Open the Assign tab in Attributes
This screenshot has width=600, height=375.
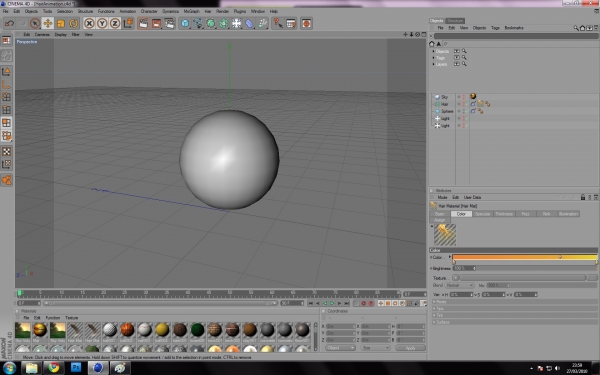coord(439,220)
